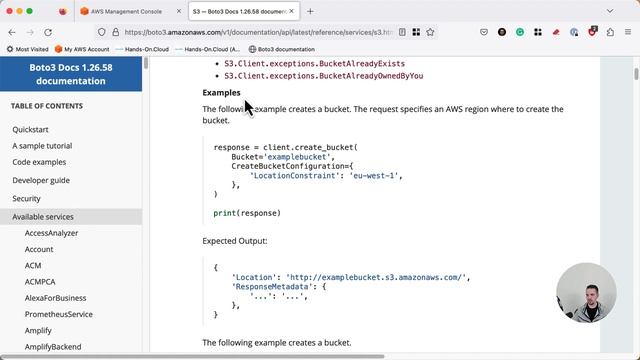Open My AWS Account bookmark

click(82, 49)
